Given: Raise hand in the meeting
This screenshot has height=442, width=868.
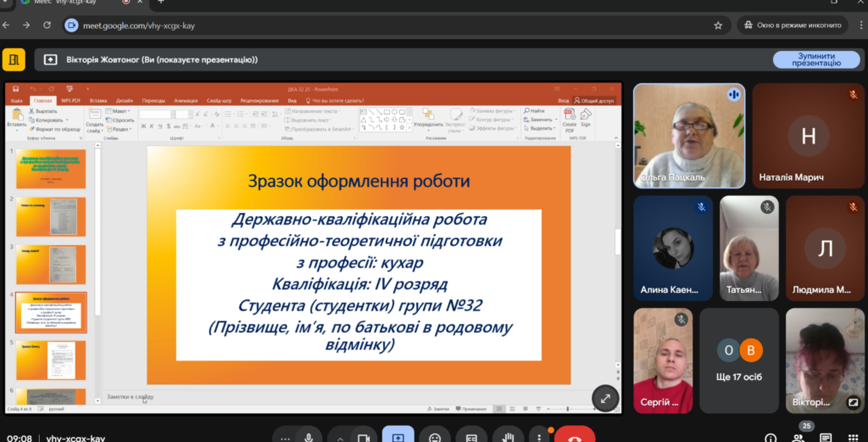Looking at the screenshot, I should pyautogui.click(x=508, y=437).
